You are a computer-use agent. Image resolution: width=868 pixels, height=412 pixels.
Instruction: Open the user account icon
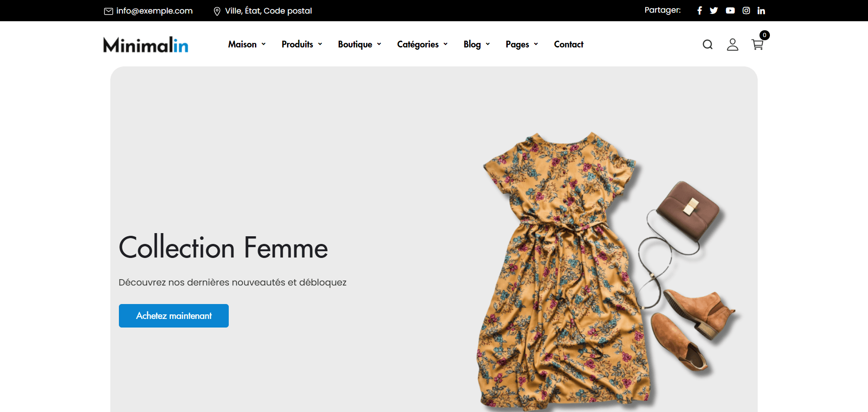(x=732, y=44)
